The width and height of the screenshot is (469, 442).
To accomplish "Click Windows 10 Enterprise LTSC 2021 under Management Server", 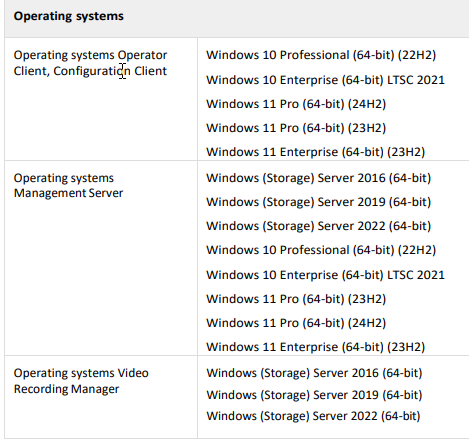I will (x=325, y=275).
